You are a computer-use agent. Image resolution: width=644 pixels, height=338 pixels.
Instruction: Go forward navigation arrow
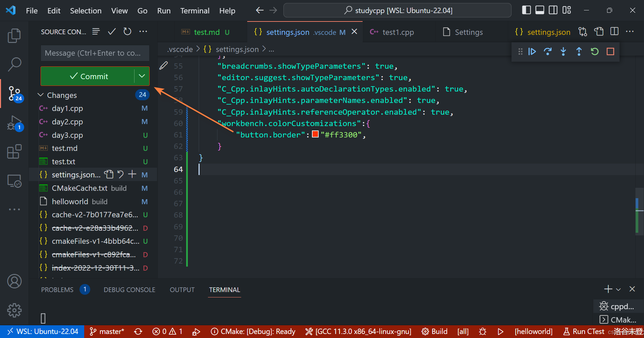pyautogui.click(x=273, y=10)
